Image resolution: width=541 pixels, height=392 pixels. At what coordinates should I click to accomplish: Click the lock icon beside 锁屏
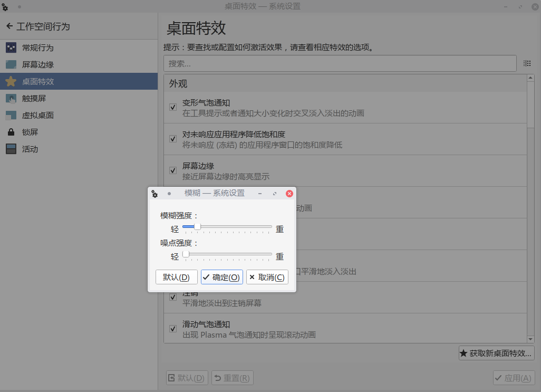coord(11,132)
